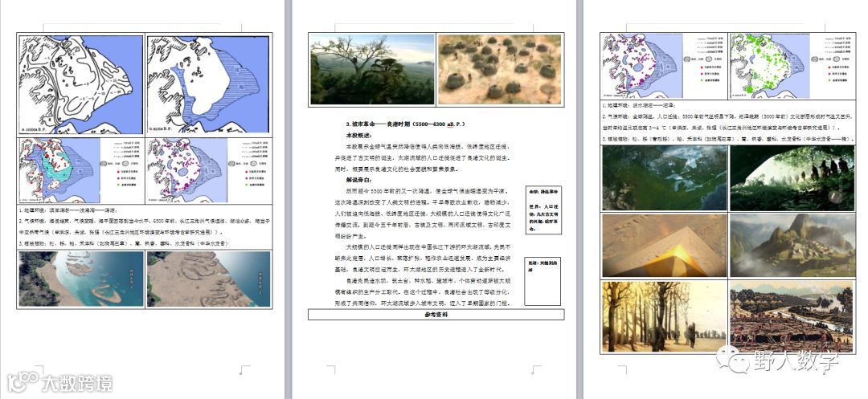Click the paragraph starting '良渚先民造水坝'
Viewport: 868px width, 399px height.
point(423,292)
